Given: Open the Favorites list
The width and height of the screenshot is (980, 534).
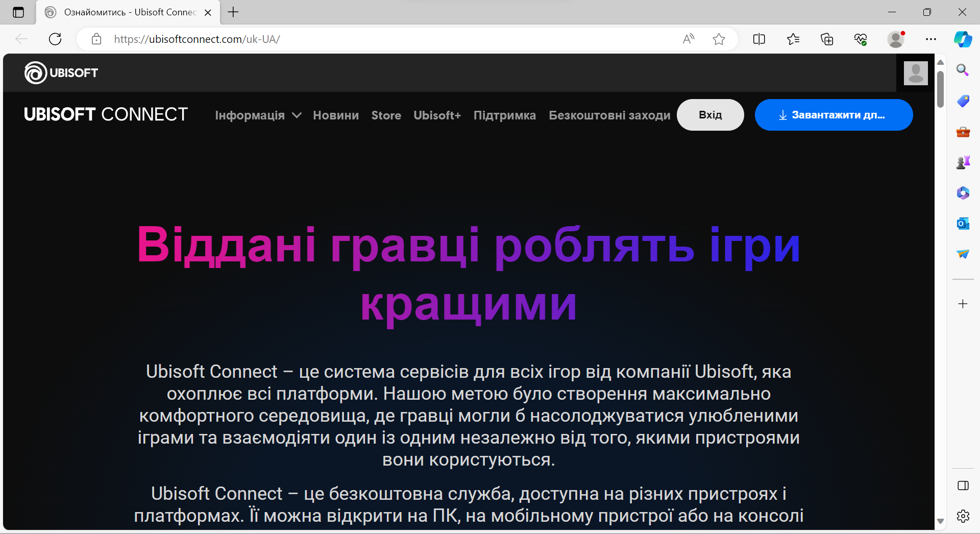Looking at the screenshot, I should (793, 39).
